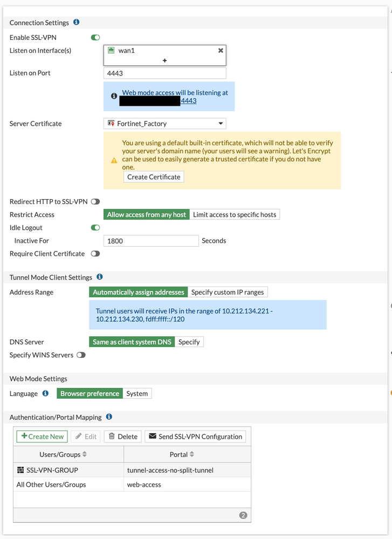Image resolution: width=392 pixels, height=539 pixels.
Task: Turn on Require Client Certificate
Action: click(95, 254)
